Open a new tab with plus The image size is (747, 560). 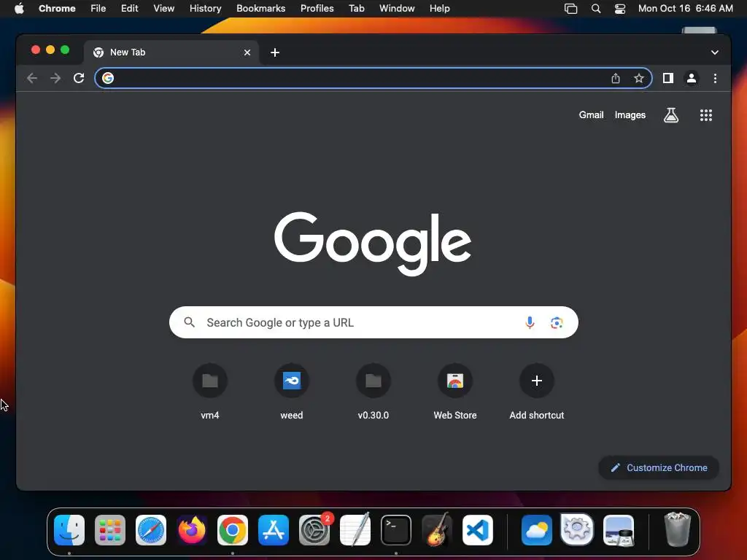click(275, 52)
